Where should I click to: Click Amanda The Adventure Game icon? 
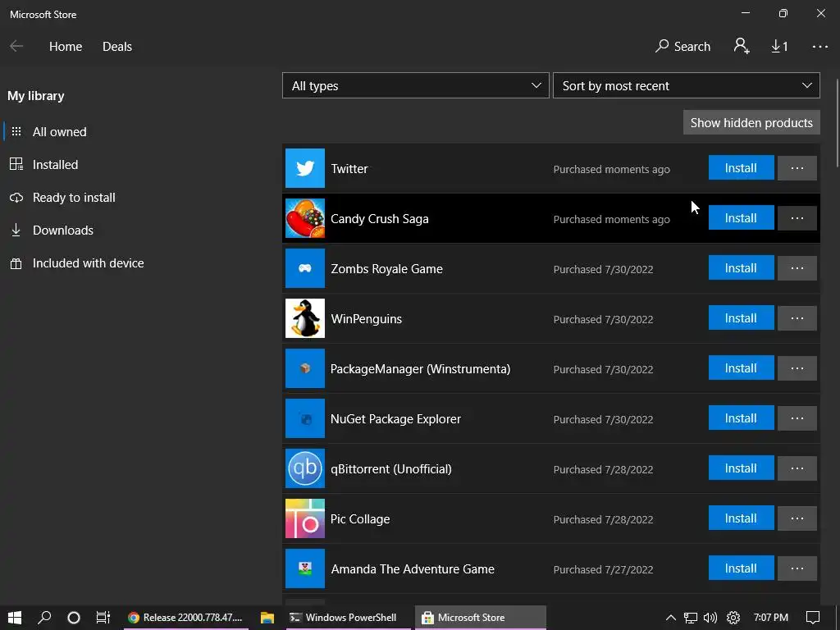(305, 568)
